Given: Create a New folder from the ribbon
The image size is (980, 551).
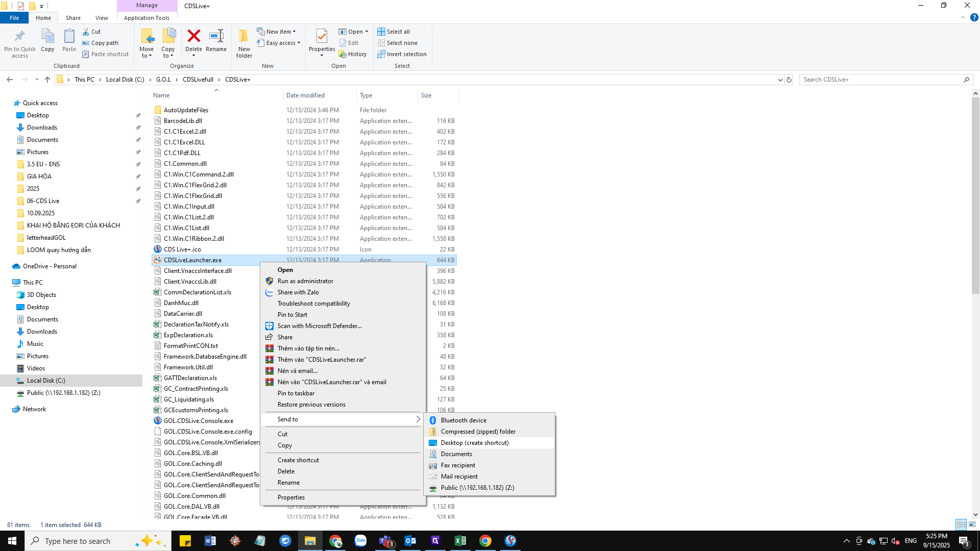Looking at the screenshot, I should [244, 43].
